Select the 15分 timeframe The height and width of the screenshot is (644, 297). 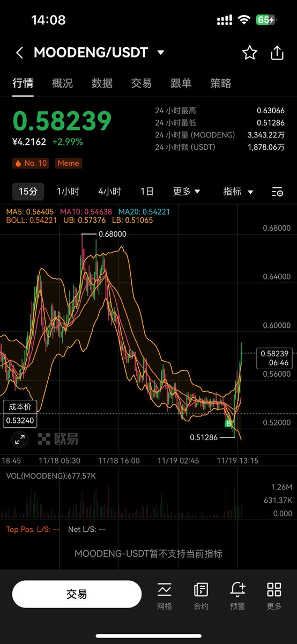click(28, 192)
